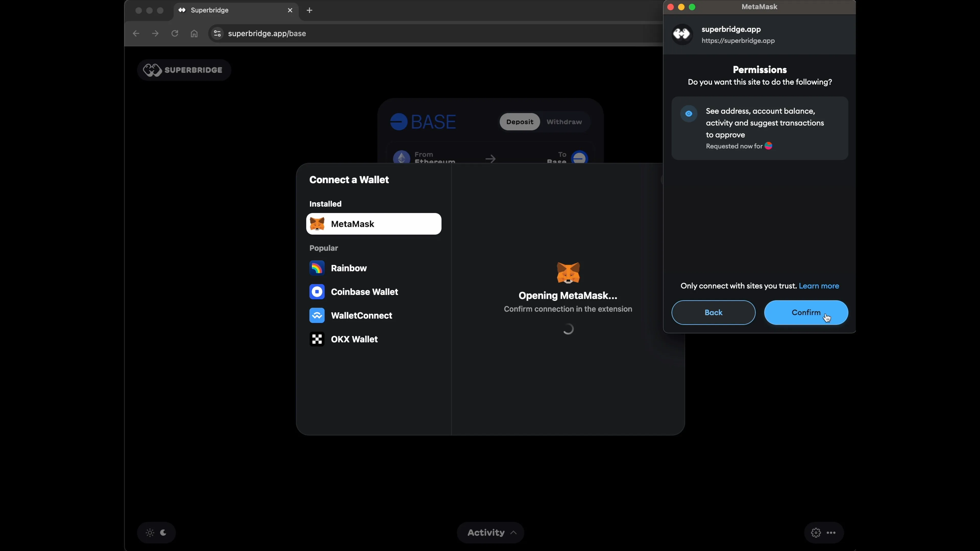The width and height of the screenshot is (980, 551).
Task: Choose the WalletConnect option
Action: (x=374, y=315)
